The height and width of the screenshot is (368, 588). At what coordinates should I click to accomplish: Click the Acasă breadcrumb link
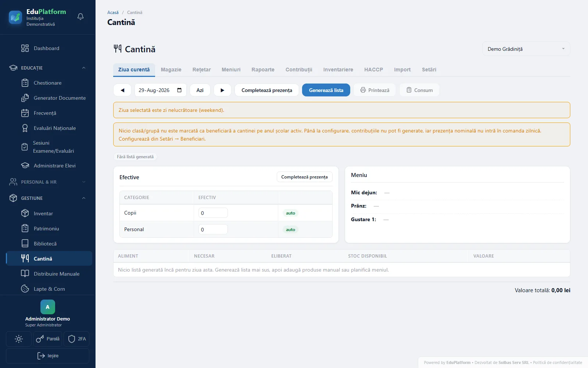pyautogui.click(x=113, y=13)
